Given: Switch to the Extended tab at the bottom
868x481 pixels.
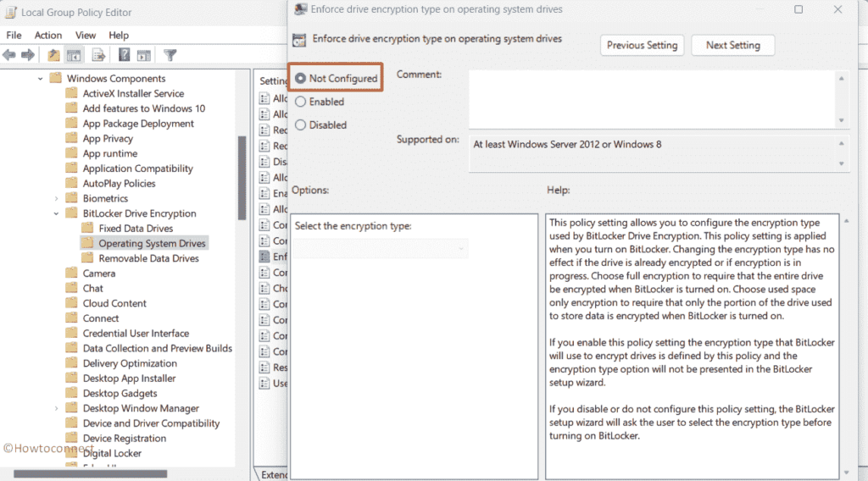Looking at the screenshot, I should [x=274, y=474].
